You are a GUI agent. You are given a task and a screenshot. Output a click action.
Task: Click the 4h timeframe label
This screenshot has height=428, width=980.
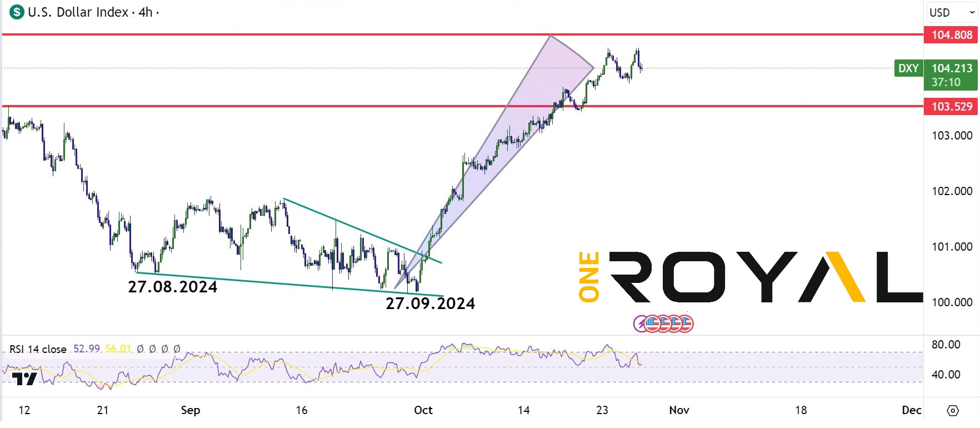tap(146, 12)
